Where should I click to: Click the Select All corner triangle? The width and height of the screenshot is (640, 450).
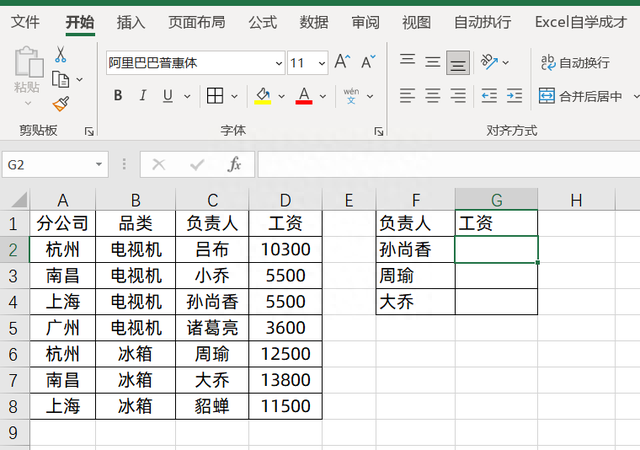19,200
